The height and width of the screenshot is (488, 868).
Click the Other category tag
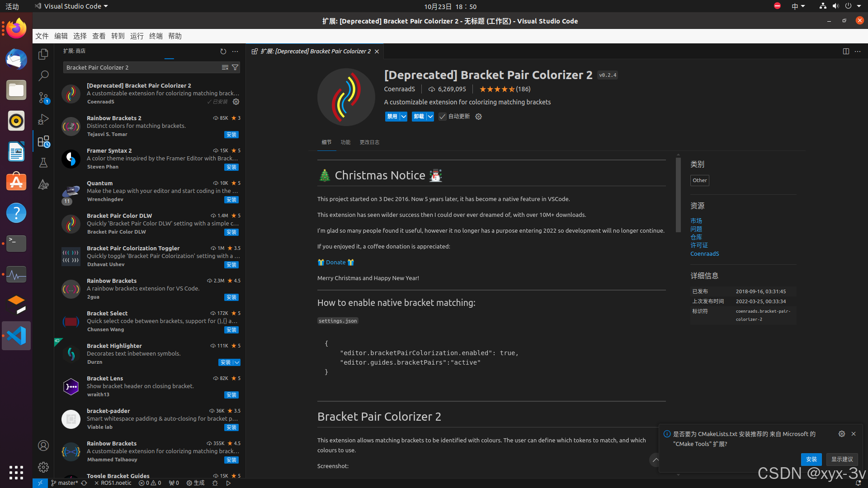tap(699, 180)
